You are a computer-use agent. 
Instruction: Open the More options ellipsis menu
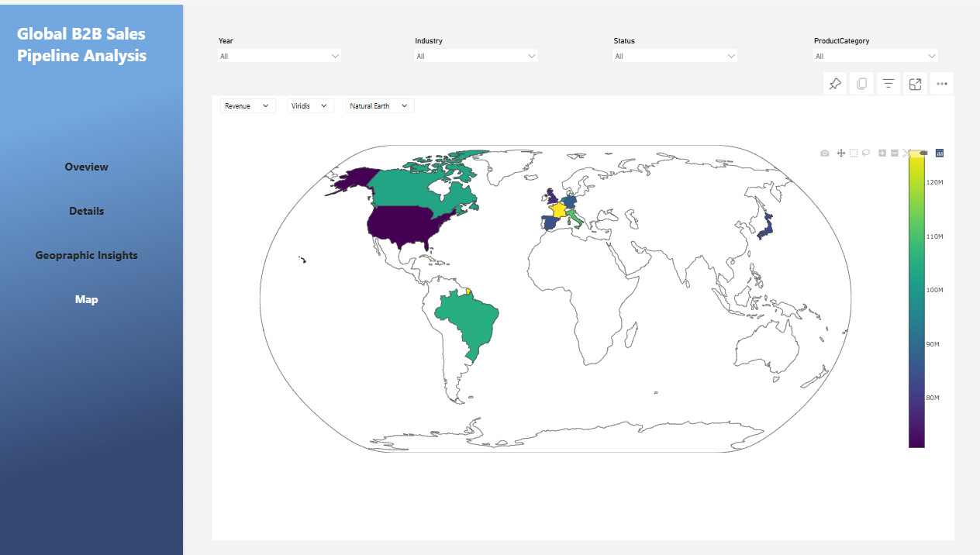pyautogui.click(x=942, y=84)
